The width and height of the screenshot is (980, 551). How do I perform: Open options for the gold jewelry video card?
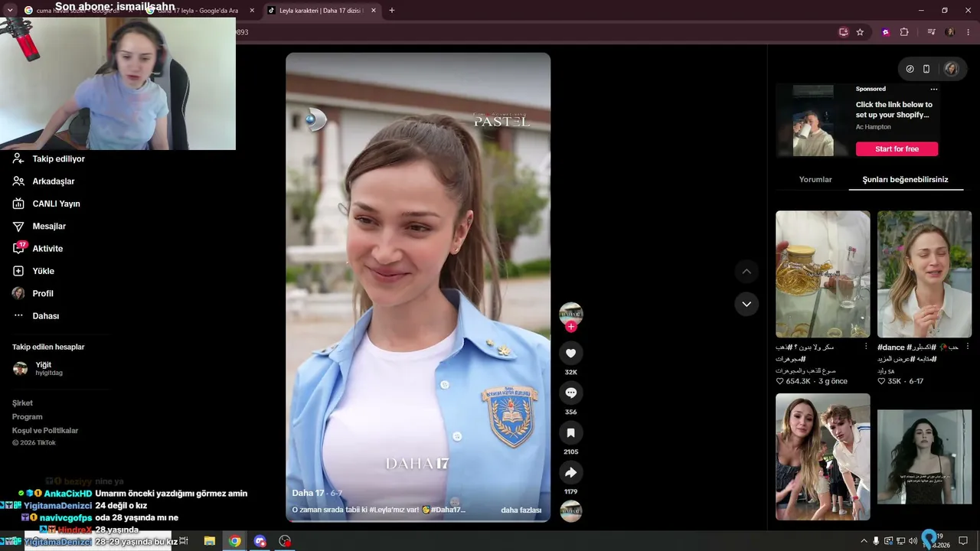[866, 347]
